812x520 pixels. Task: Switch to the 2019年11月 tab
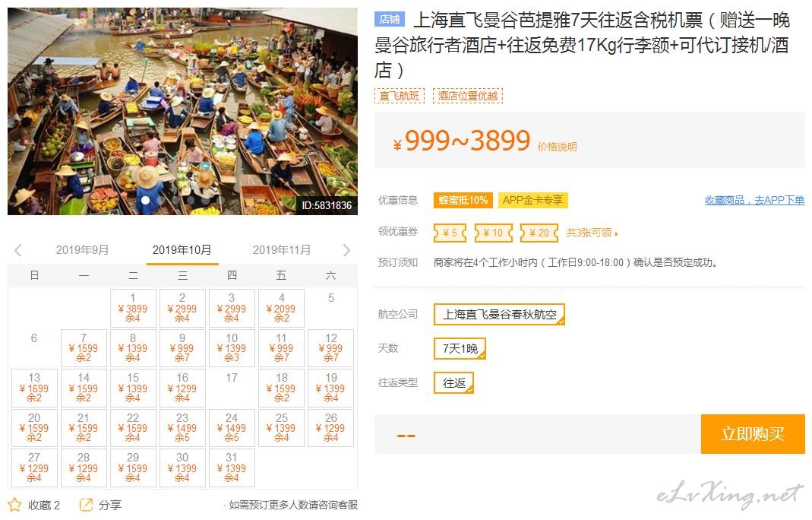282,250
